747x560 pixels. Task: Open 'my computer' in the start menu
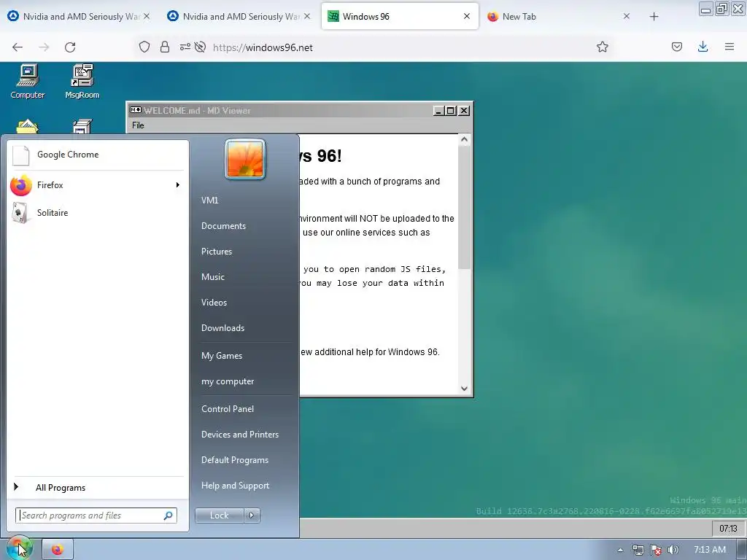pyautogui.click(x=228, y=381)
